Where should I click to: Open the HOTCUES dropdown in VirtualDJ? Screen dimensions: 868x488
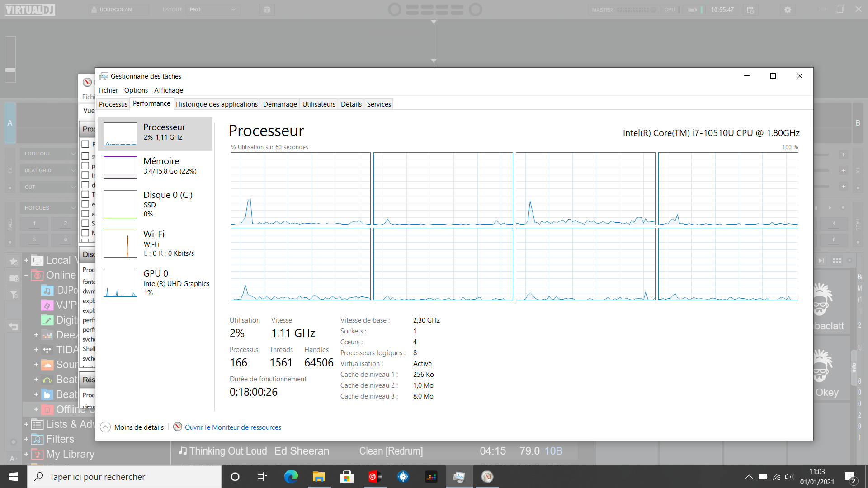click(48, 208)
